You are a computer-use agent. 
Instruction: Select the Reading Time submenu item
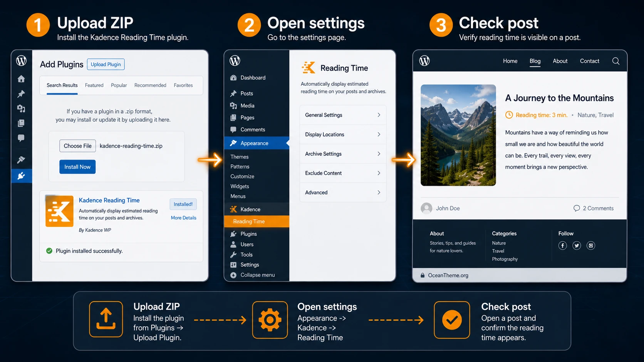[x=257, y=222]
